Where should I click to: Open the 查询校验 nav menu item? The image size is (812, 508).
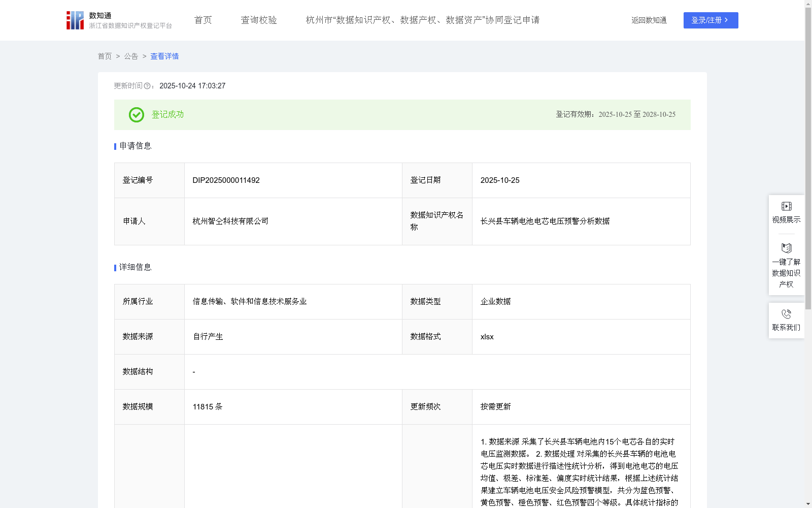(x=259, y=20)
